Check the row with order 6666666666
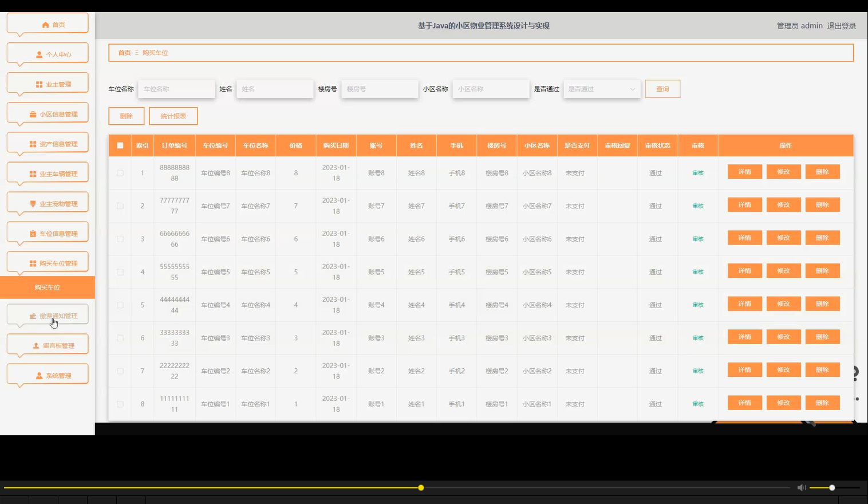868x504 pixels. tap(120, 239)
